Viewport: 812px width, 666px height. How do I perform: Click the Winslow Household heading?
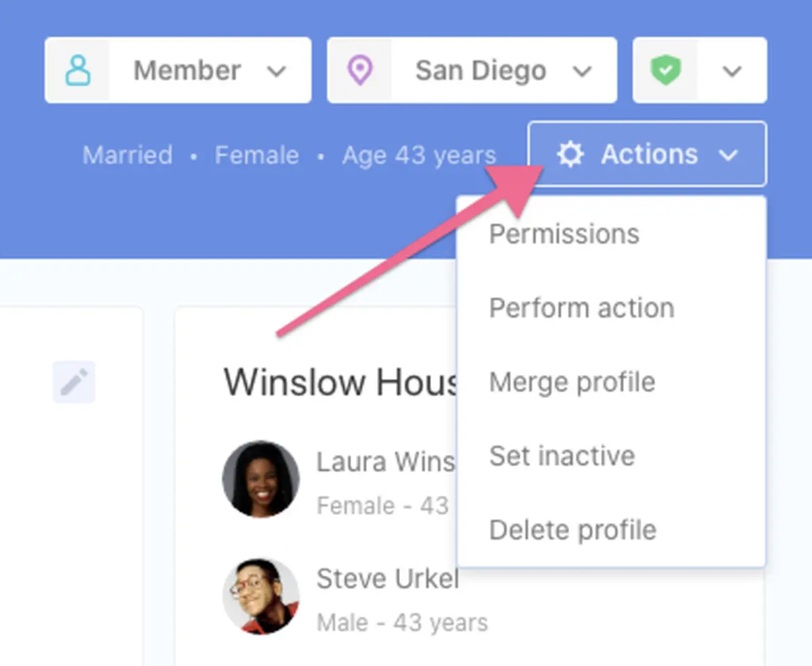341,382
